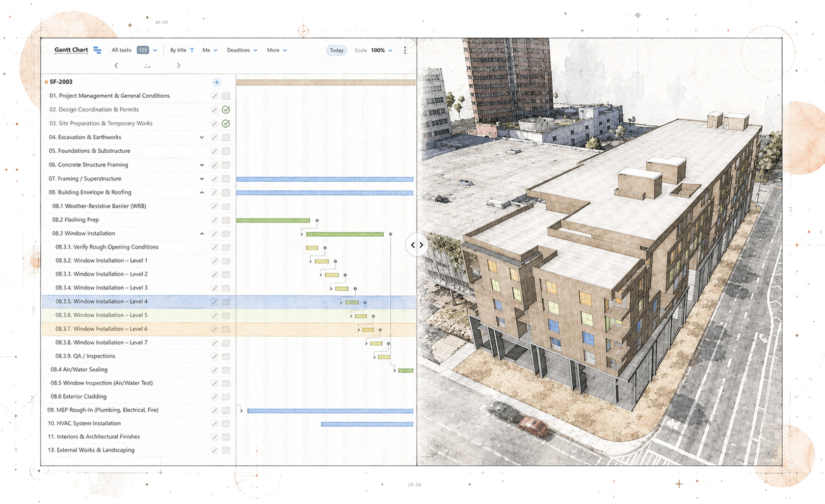
Task: Open the vertical three-dot options menu
Action: pyautogui.click(x=405, y=50)
